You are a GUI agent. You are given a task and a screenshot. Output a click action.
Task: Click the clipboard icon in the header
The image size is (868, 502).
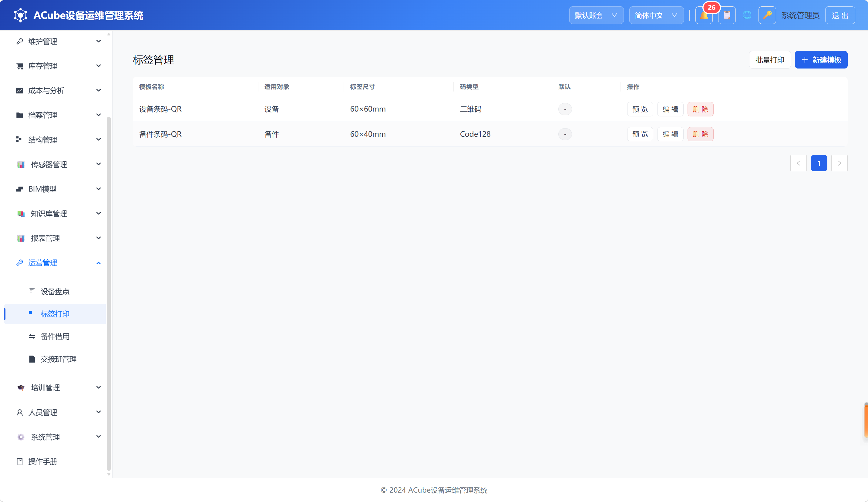727,15
